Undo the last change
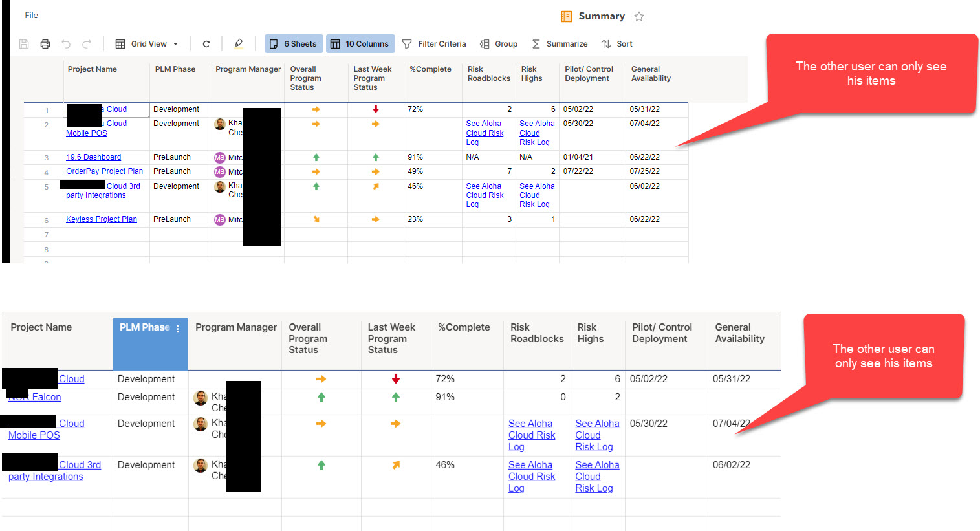Screen dimensions: 980x531 point(65,43)
